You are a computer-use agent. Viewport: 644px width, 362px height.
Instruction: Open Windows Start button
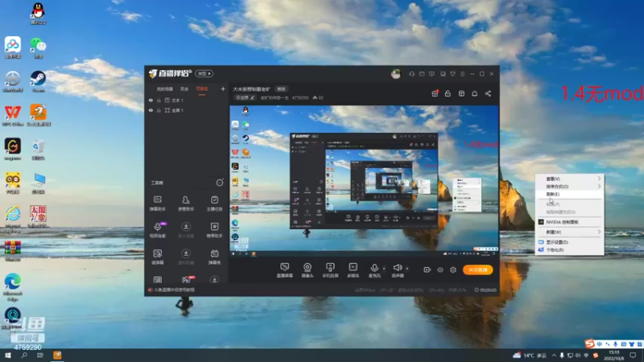8,356
